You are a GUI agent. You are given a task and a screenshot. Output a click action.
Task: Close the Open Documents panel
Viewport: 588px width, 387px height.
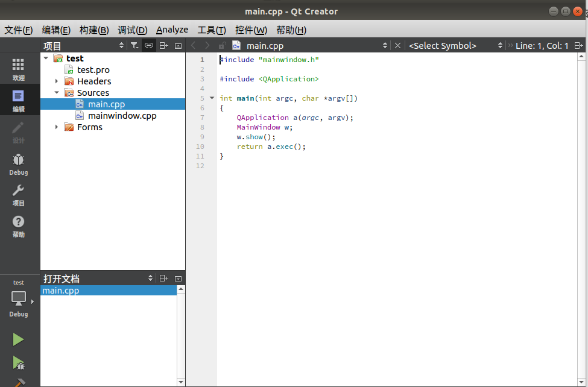(178, 278)
